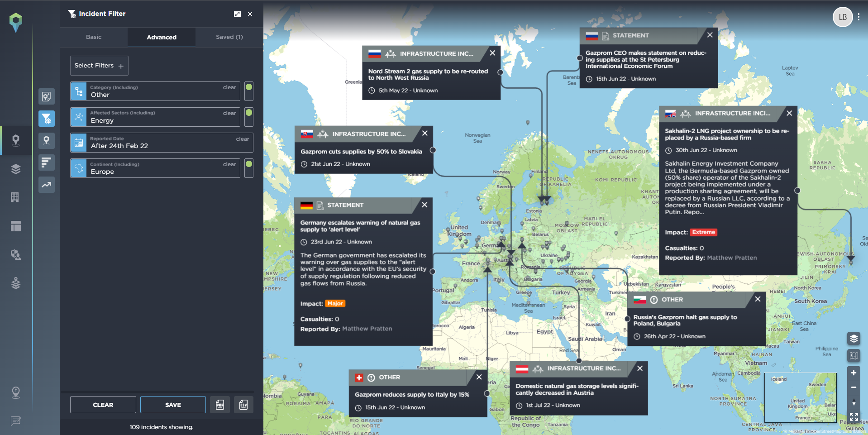Close the Sakhalin-2 LNG incident card
868x435 pixels.
(789, 113)
